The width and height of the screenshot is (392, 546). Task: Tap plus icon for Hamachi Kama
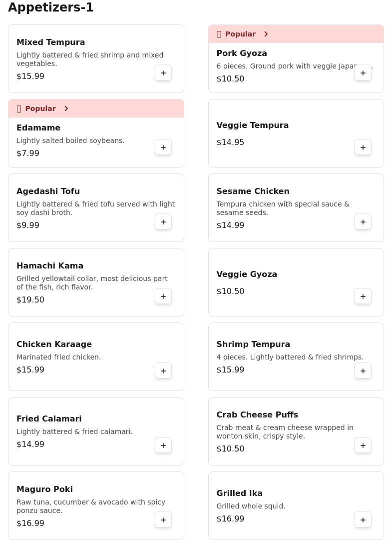pyautogui.click(x=163, y=296)
